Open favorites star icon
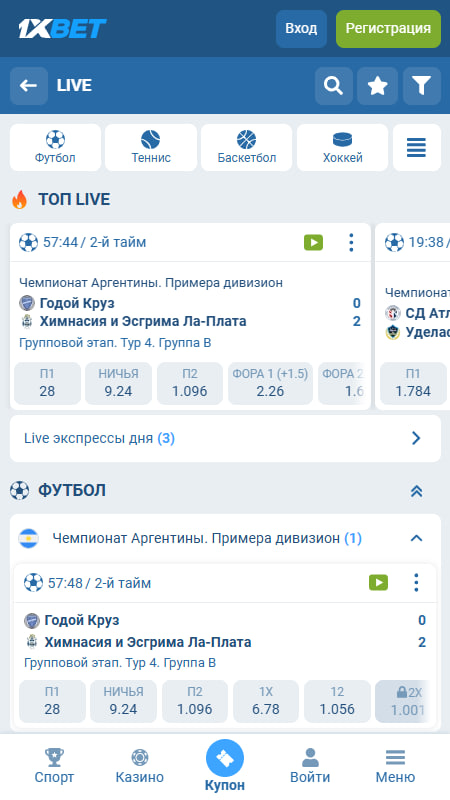450x800 pixels. (x=378, y=86)
